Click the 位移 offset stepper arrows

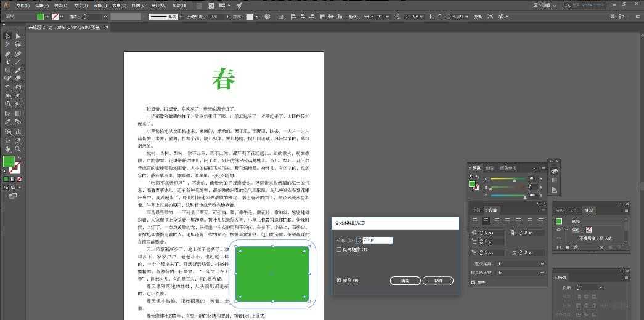359,240
